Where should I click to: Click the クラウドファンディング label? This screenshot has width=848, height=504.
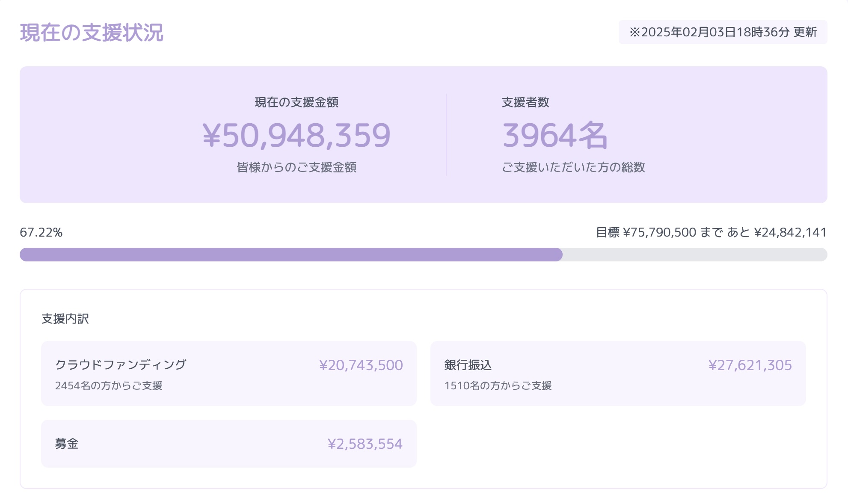[121, 365]
